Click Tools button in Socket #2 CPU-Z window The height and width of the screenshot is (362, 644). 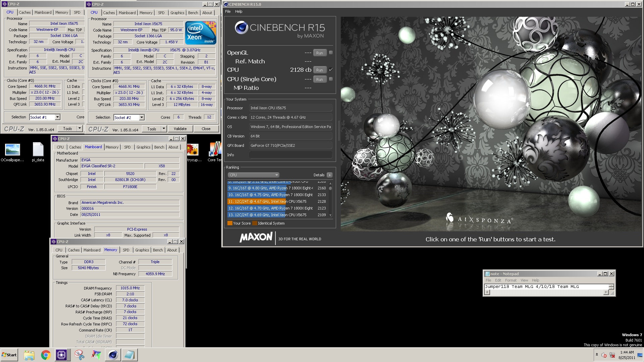tap(152, 129)
